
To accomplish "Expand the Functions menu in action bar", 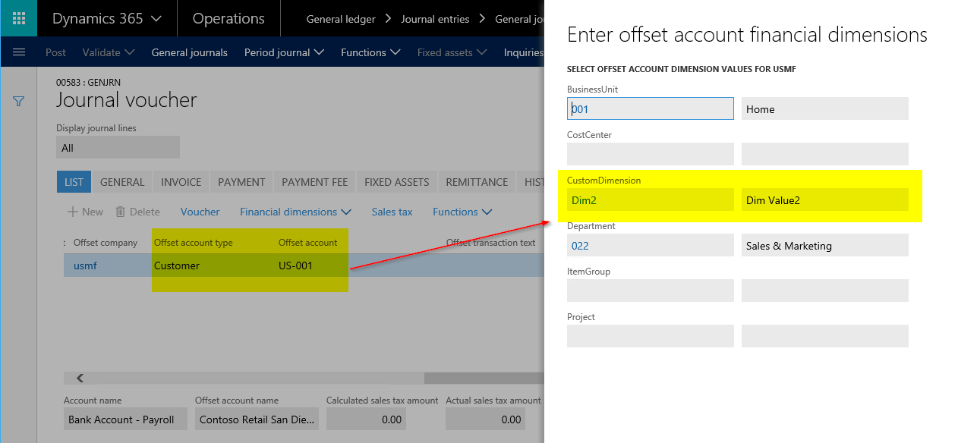I will (370, 52).
